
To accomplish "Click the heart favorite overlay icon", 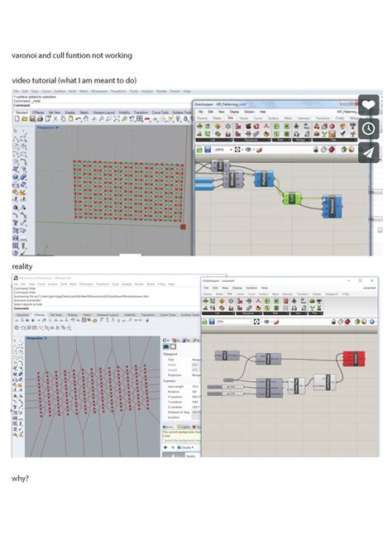I will click(x=368, y=104).
